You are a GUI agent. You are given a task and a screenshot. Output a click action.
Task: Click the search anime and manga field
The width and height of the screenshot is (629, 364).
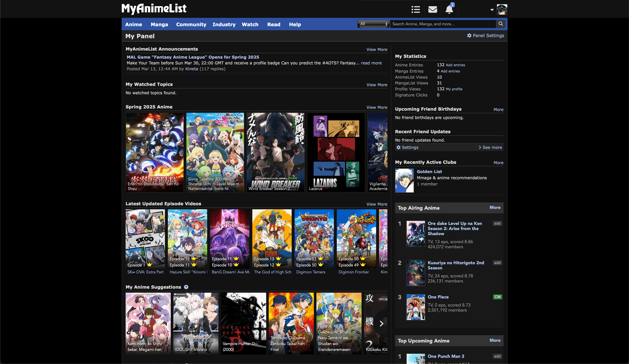(443, 24)
